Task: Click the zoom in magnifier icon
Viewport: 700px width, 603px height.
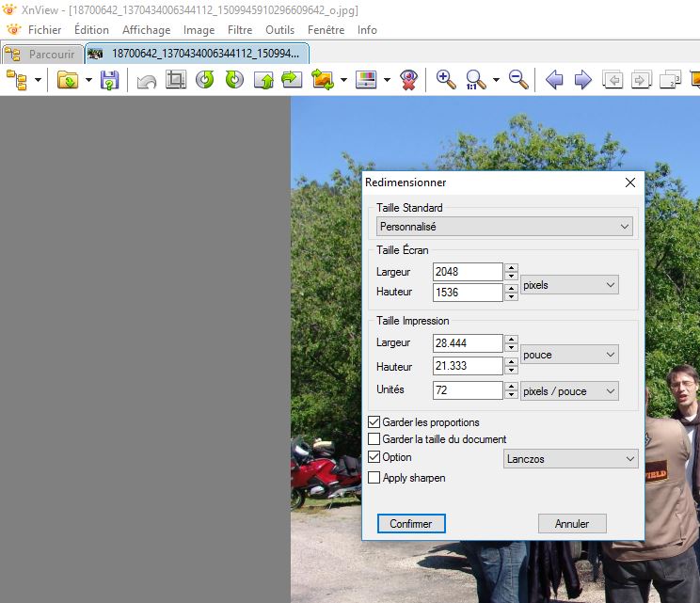Action: [446, 80]
